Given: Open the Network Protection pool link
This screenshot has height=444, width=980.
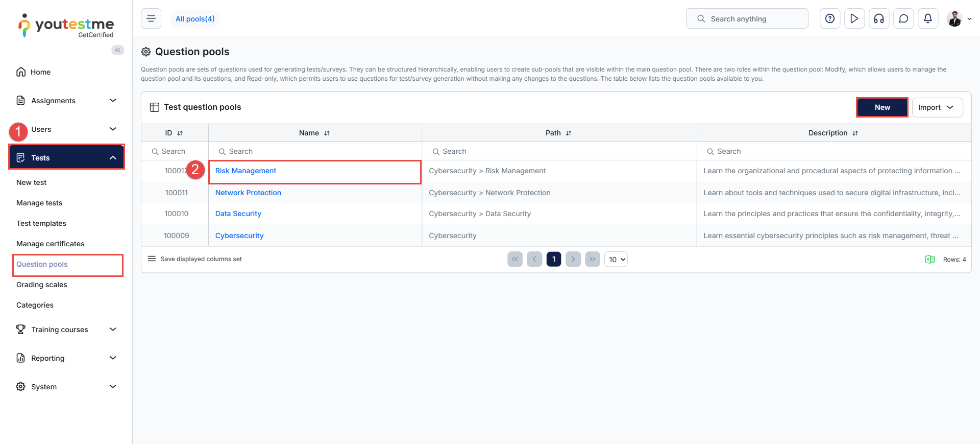Looking at the screenshot, I should point(248,193).
